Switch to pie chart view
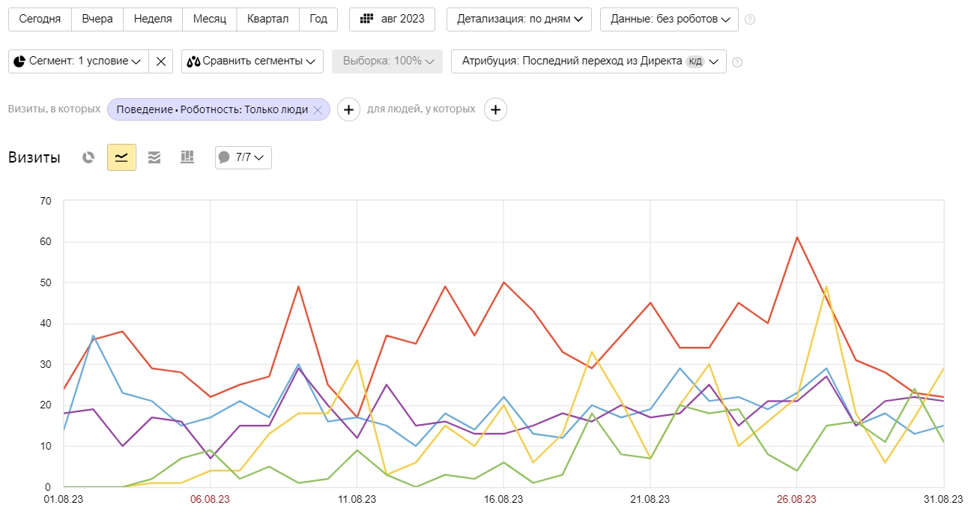Viewport: 980px width, 520px height. [88, 157]
